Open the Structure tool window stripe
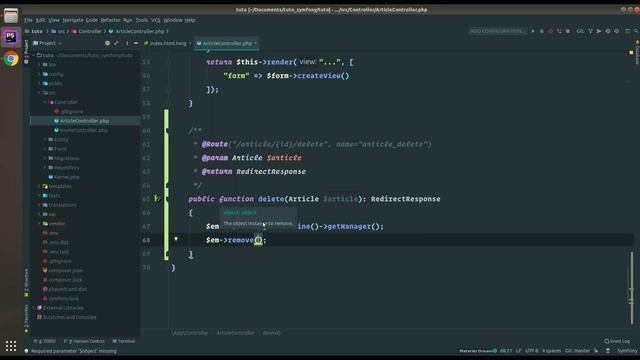This screenshot has width=640, height=360. (x=26, y=282)
